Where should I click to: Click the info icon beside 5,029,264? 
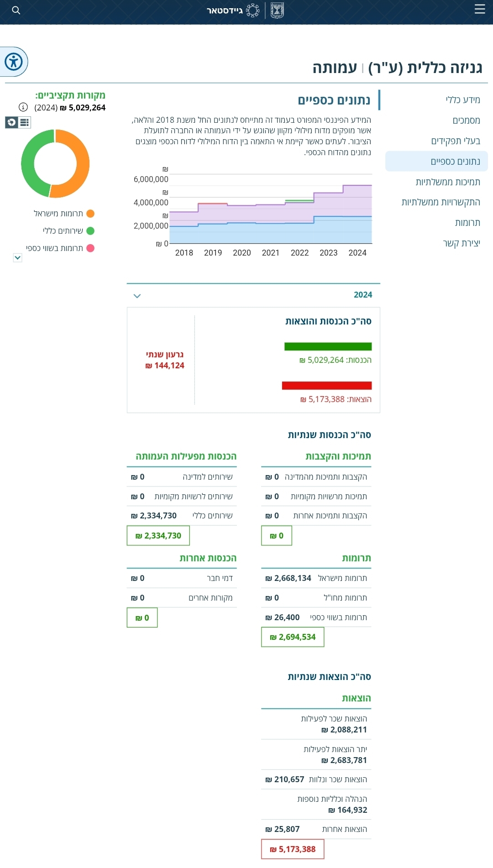[x=23, y=107]
